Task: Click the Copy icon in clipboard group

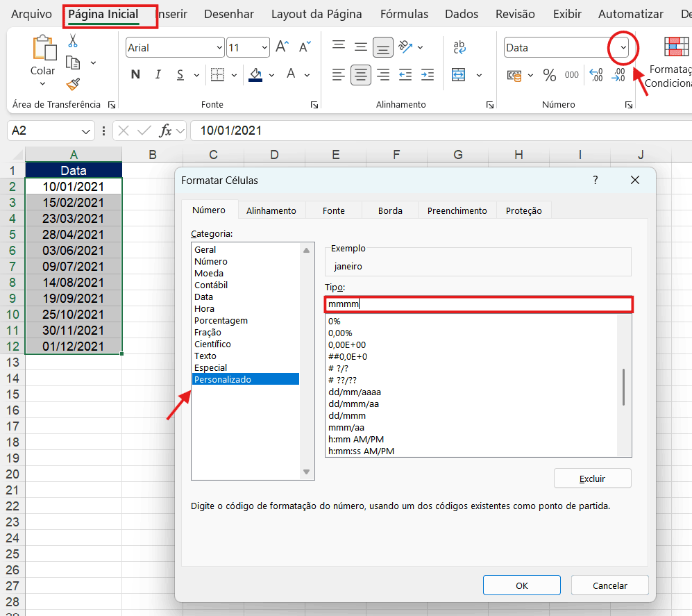Action: (x=73, y=63)
